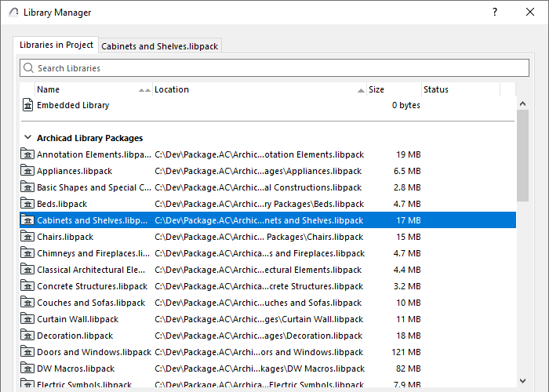The height and width of the screenshot is (392, 549).
Task: Sort by Location column arrow
Action: (x=361, y=90)
